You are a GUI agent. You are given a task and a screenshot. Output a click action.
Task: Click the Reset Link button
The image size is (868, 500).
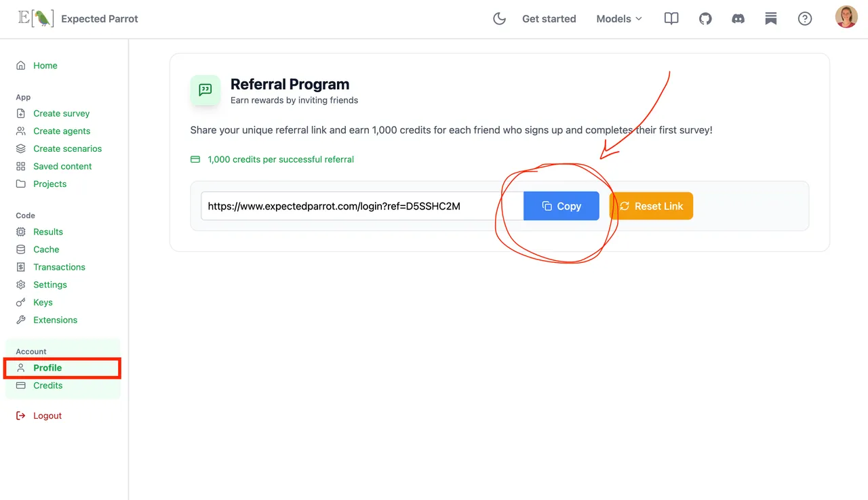pyautogui.click(x=652, y=206)
